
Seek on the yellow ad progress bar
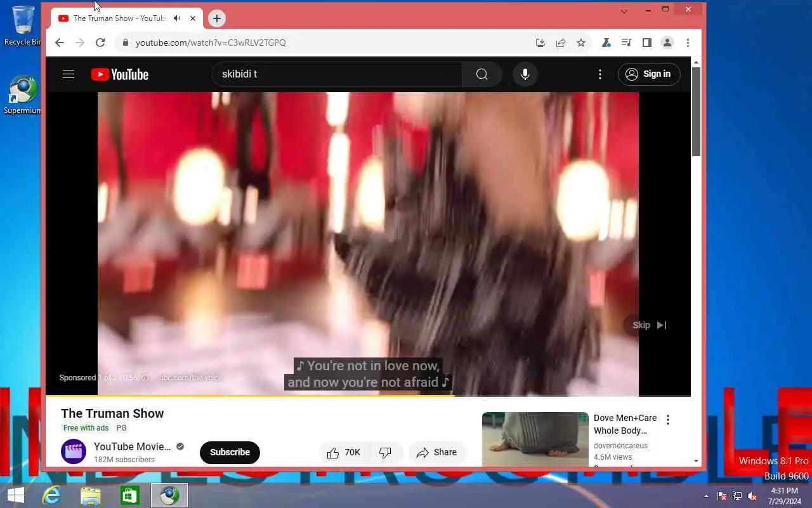pyautogui.click(x=368, y=396)
